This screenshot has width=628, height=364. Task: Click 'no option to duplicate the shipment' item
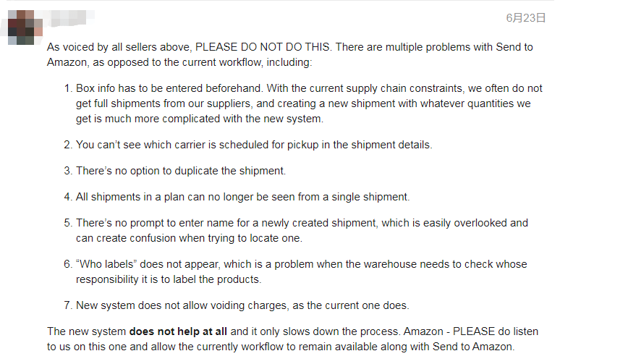(x=181, y=171)
